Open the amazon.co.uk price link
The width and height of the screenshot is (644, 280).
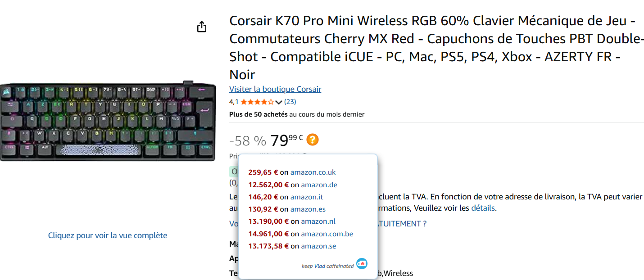pos(313,172)
